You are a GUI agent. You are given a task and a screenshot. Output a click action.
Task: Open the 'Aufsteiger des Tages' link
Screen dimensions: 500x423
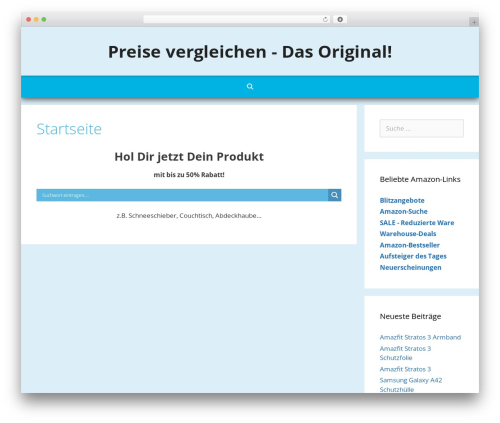tap(413, 256)
